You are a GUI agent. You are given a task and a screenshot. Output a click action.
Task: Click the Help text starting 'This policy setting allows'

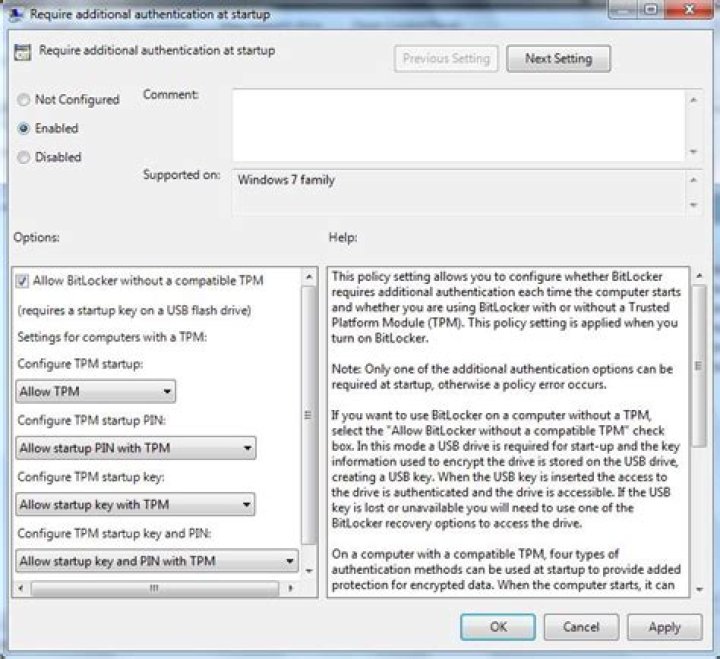(506, 307)
